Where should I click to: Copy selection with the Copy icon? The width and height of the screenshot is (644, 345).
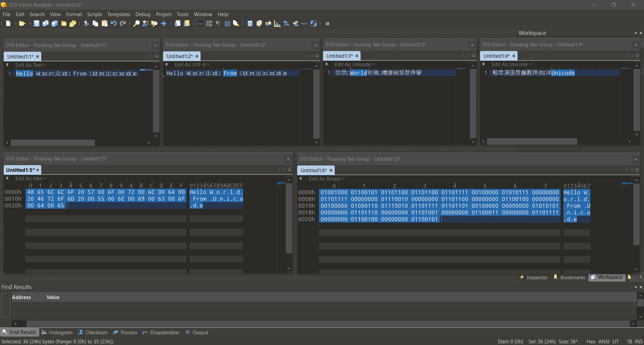coord(95,24)
